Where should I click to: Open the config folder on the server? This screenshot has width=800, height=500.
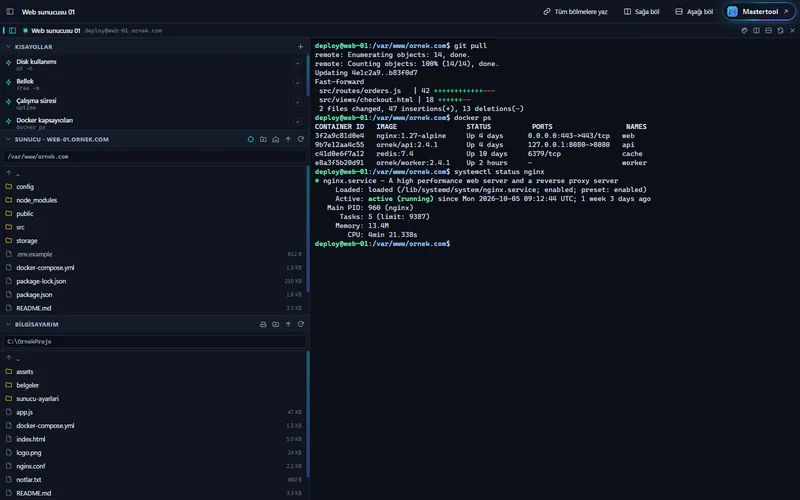[x=153, y=187]
